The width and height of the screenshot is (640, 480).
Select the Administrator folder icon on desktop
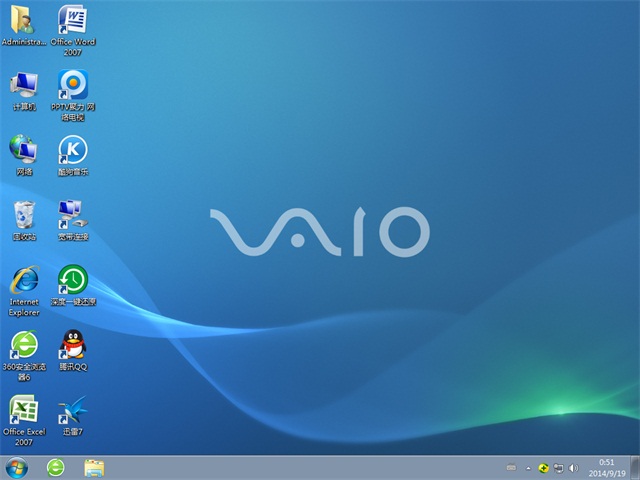[x=23, y=20]
